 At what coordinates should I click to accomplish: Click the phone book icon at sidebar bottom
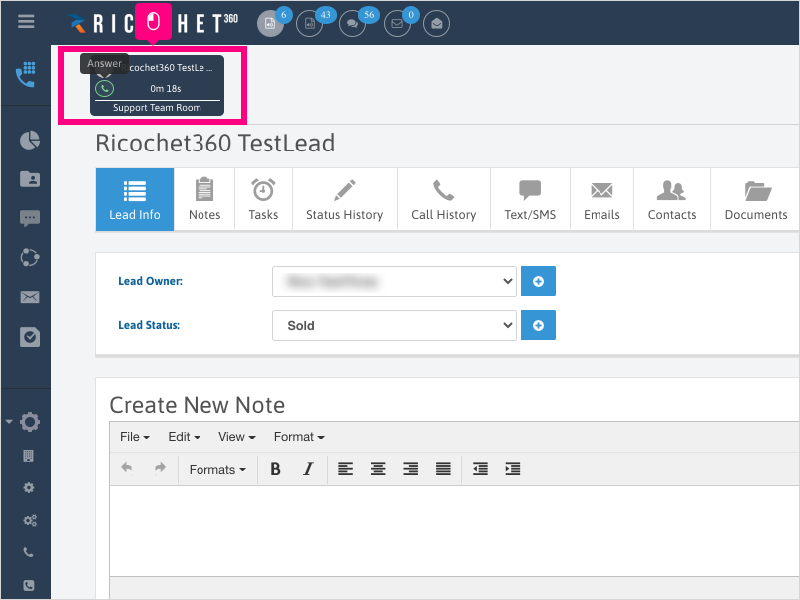click(29, 585)
